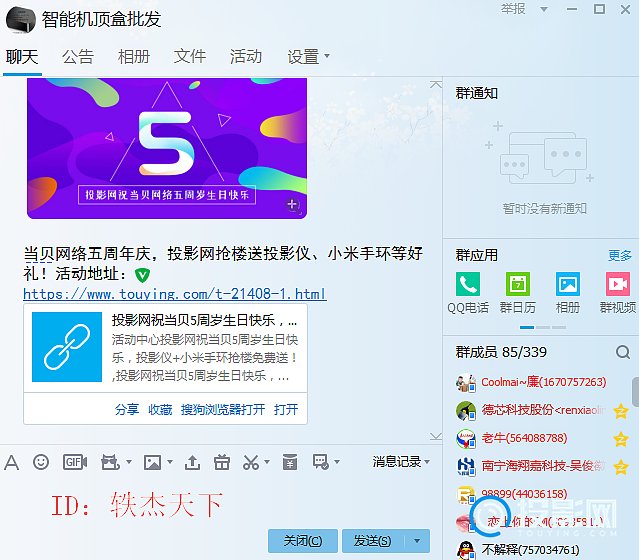The width and height of the screenshot is (639, 560).
Task: Click the gift box icon
Action: click(222, 463)
